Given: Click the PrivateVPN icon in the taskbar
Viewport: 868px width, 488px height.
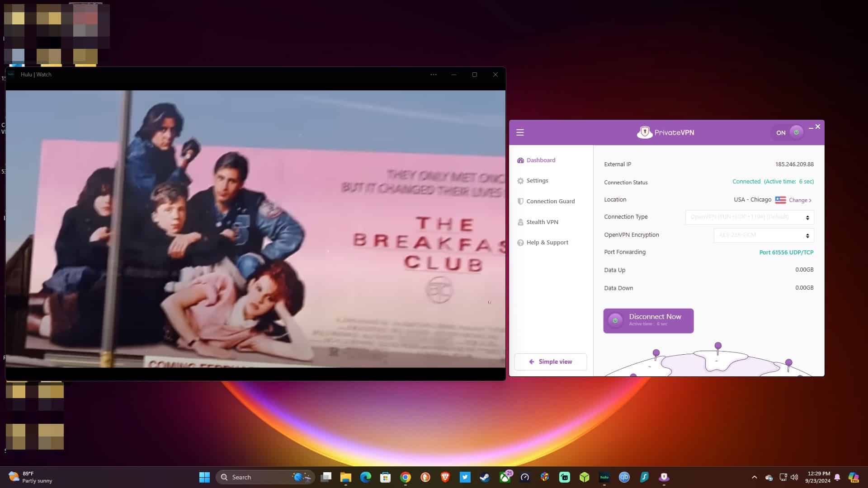Looking at the screenshot, I should tap(664, 477).
